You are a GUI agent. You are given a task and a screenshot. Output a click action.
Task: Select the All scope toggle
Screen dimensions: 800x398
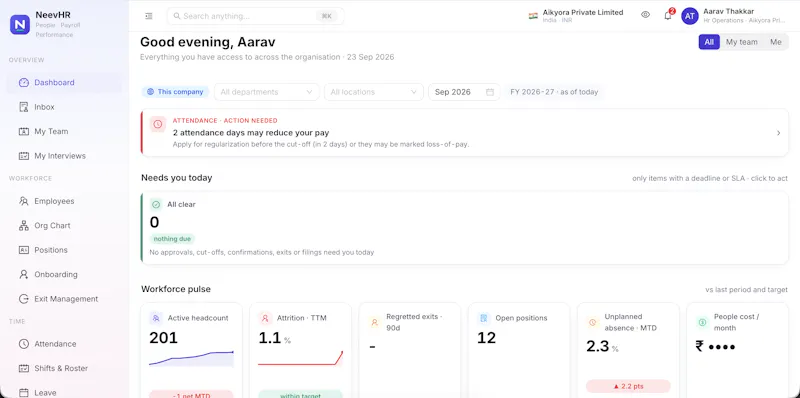[x=709, y=42]
